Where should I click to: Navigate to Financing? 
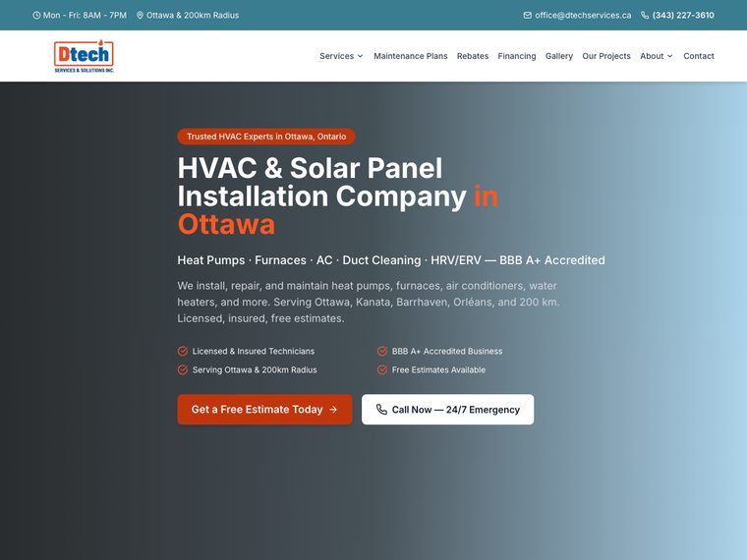coord(517,56)
